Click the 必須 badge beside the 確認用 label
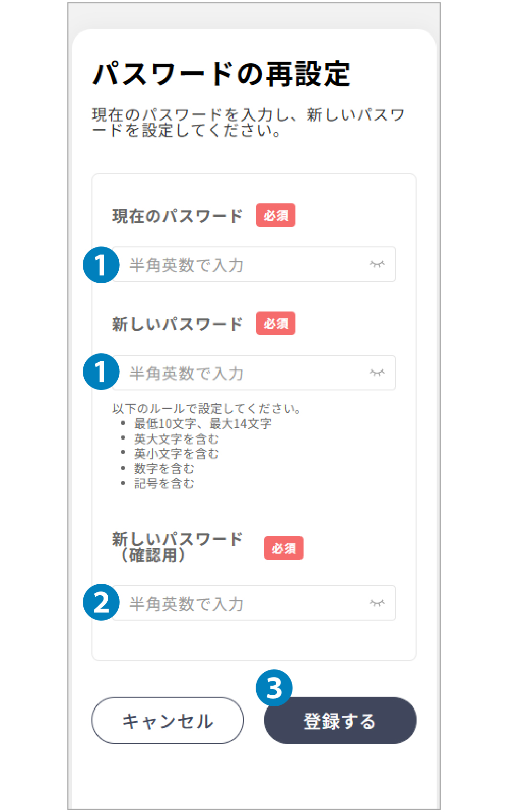Image resolution: width=508 pixels, height=812 pixels. pyautogui.click(x=283, y=548)
